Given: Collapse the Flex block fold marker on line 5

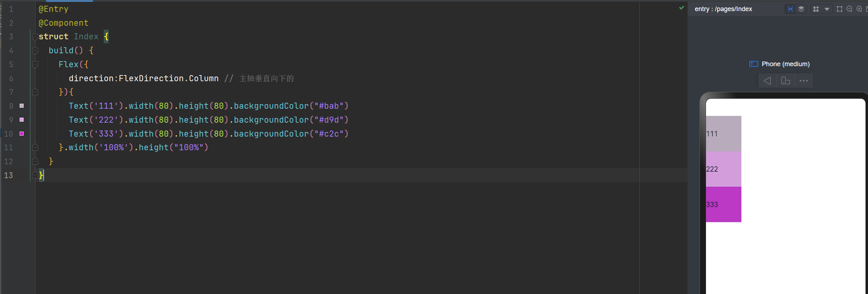Looking at the screenshot, I should (35, 64).
